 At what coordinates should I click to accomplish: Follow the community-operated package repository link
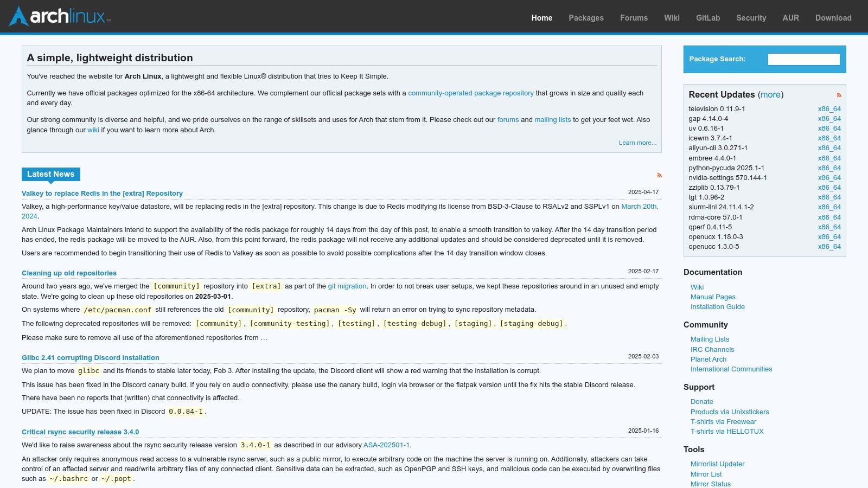pyautogui.click(x=471, y=93)
